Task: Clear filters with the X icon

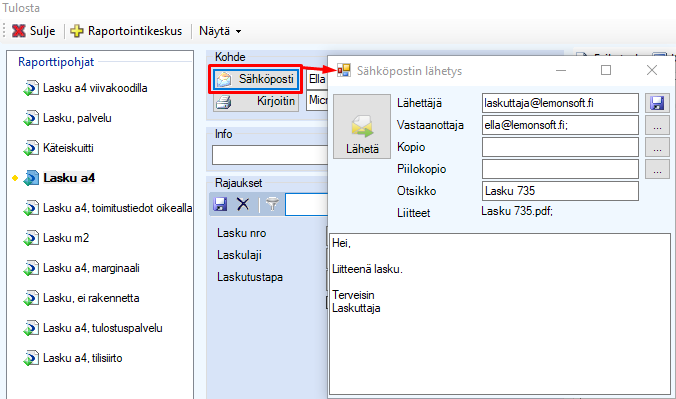Action: coord(243,204)
